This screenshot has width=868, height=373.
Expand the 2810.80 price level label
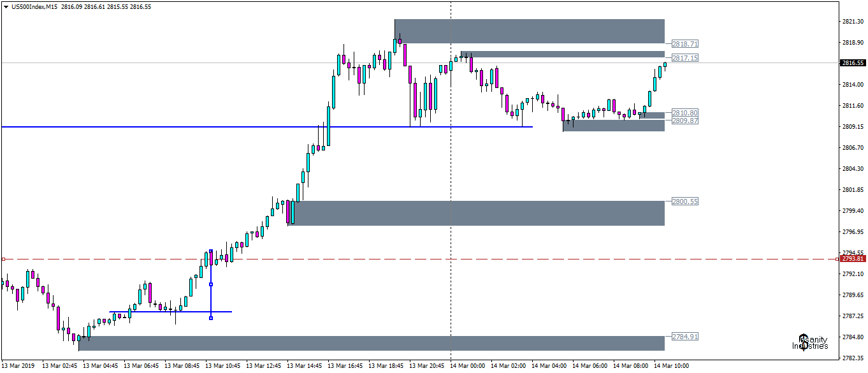[x=684, y=112]
